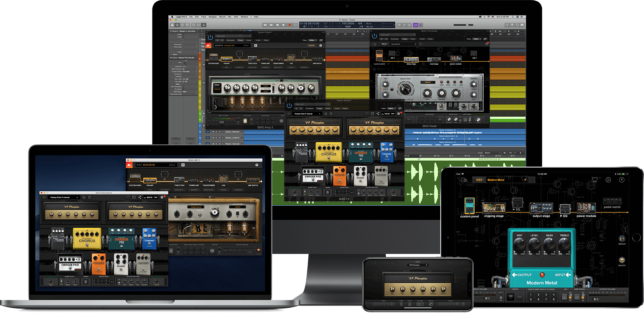Click the settings gear in iMac BIAS Amp 2 plugin
The image size is (644, 313).
[320, 46]
